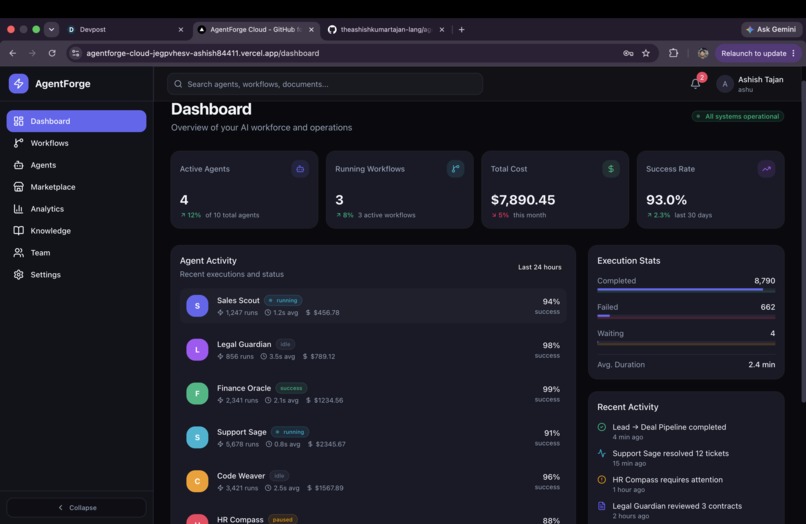The width and height of the screenshot is (806, 524).
Task: Switch to the Devpost browser tab
Action: pos(125,29)
